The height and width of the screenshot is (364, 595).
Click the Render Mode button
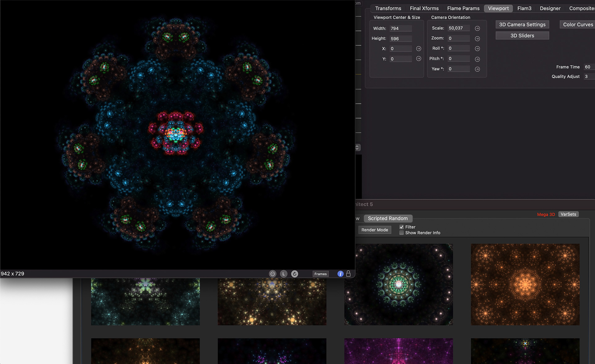pyautogui.click(x=375, y=230)
